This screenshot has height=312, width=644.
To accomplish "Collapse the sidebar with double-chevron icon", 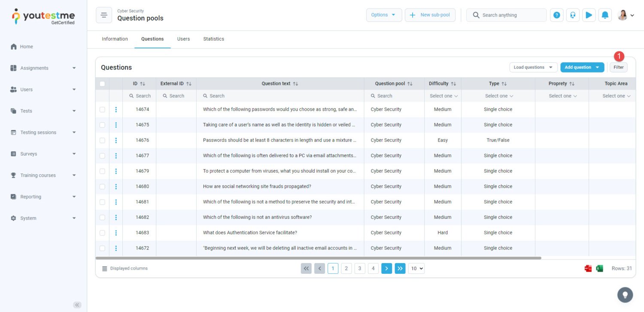I will point(77,305).
